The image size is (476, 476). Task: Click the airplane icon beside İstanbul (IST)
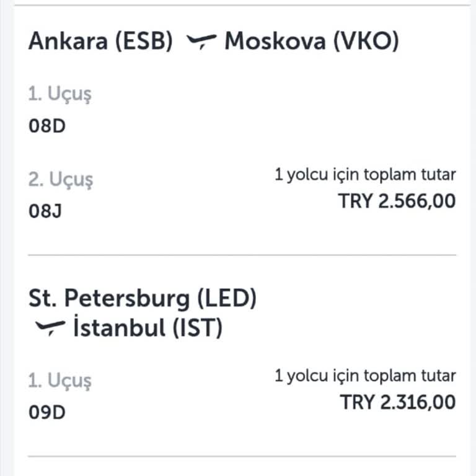click(x=50, y=327)
